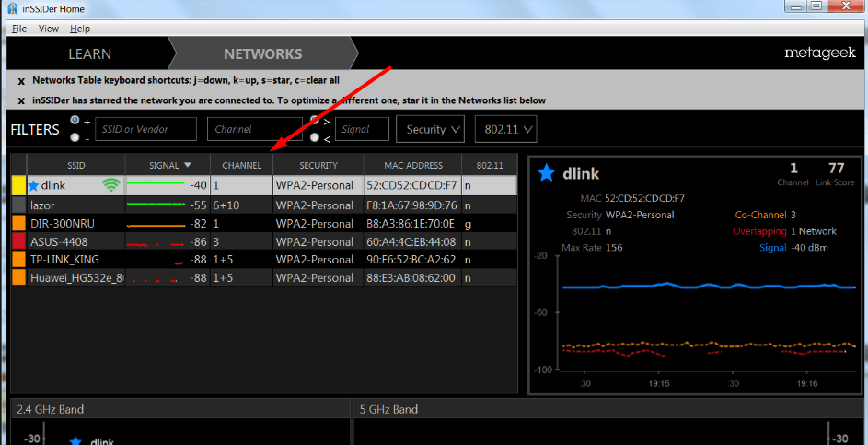Sort the table by SECURITY column header
Screen dimensions: 868x445
(x=318, y=165)
